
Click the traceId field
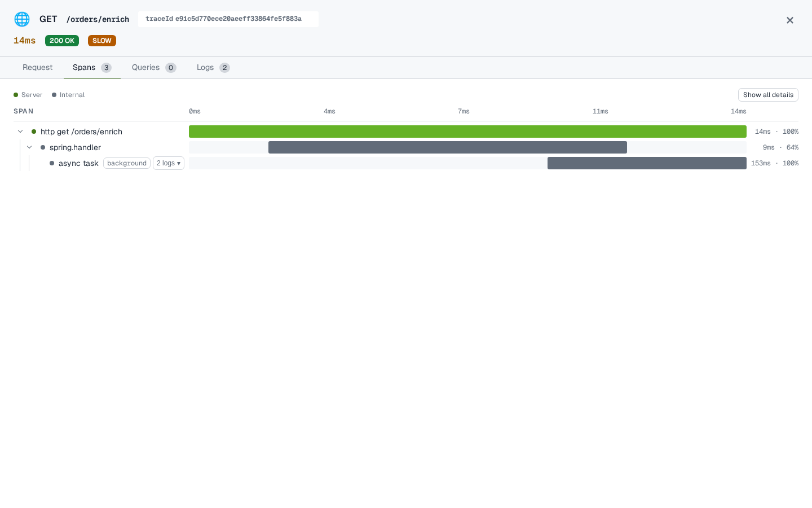(228, 19)
